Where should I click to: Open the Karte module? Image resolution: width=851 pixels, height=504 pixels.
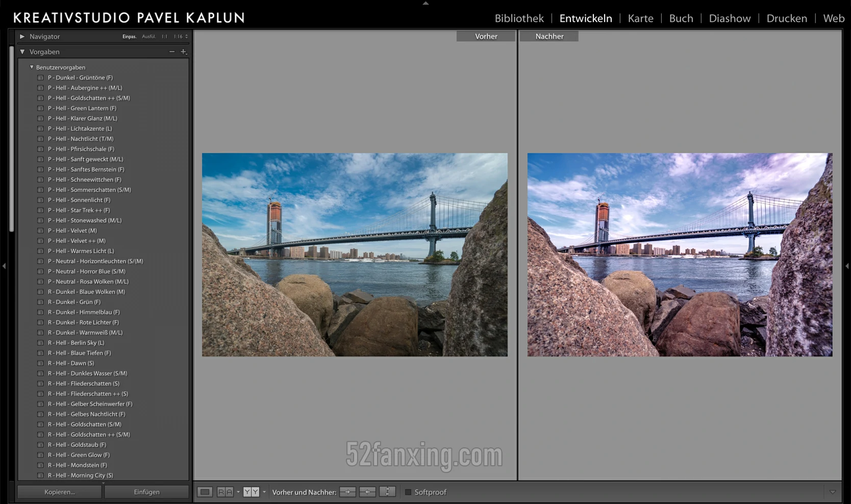coord(641,18)
